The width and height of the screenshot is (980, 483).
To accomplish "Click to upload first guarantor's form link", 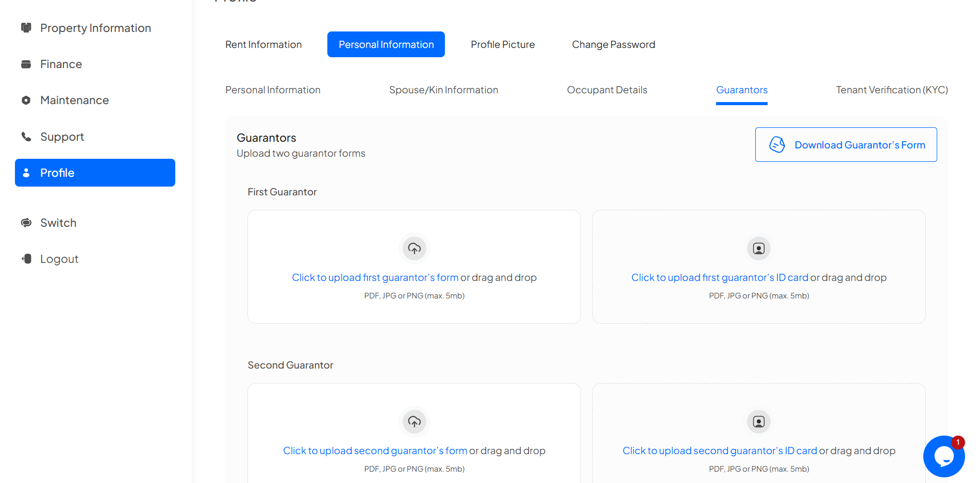I will point(375,277).
